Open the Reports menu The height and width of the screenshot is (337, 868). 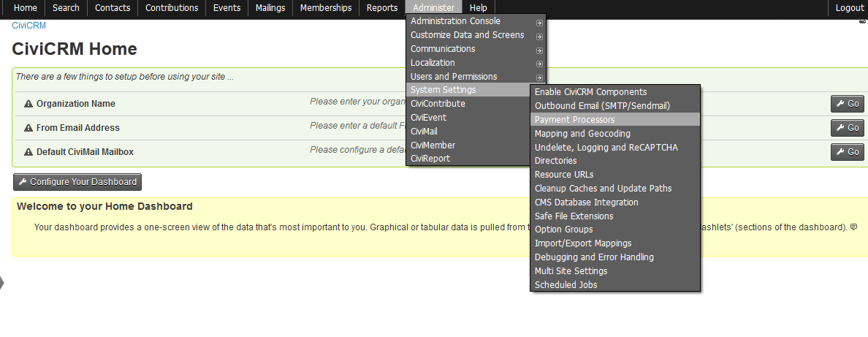click(382, 8)
